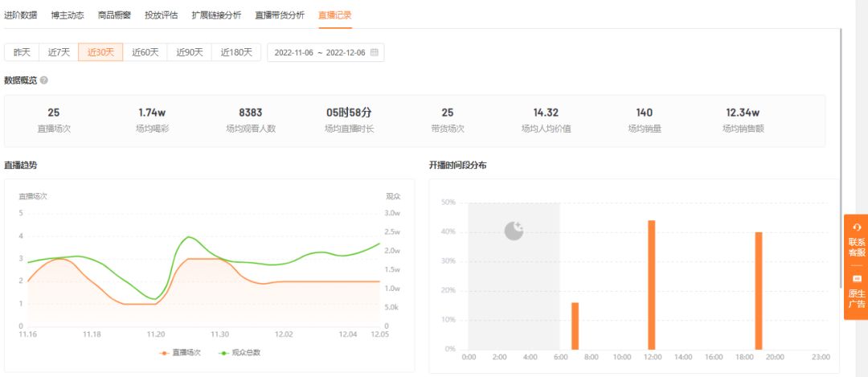Click the 联系客服 headset icon
Image resolution: width=868 pixels, height=377 pixels.
click(856, 227)
